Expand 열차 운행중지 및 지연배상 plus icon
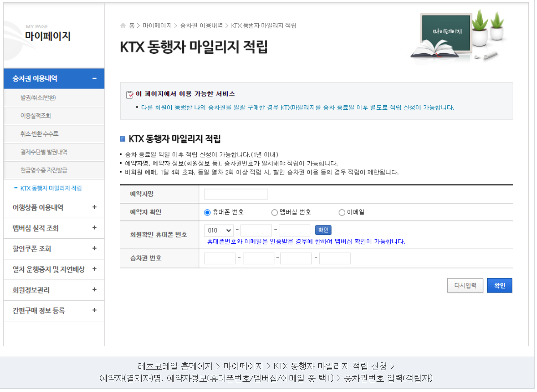The height and width of the screenshot is (392, 537). click(x=95, y=269)
